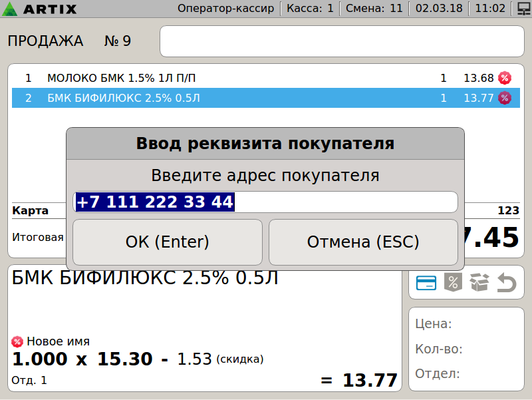The image size is (532, 400).
Task: Click the Отдел: field label
Action: pos(438,374)
